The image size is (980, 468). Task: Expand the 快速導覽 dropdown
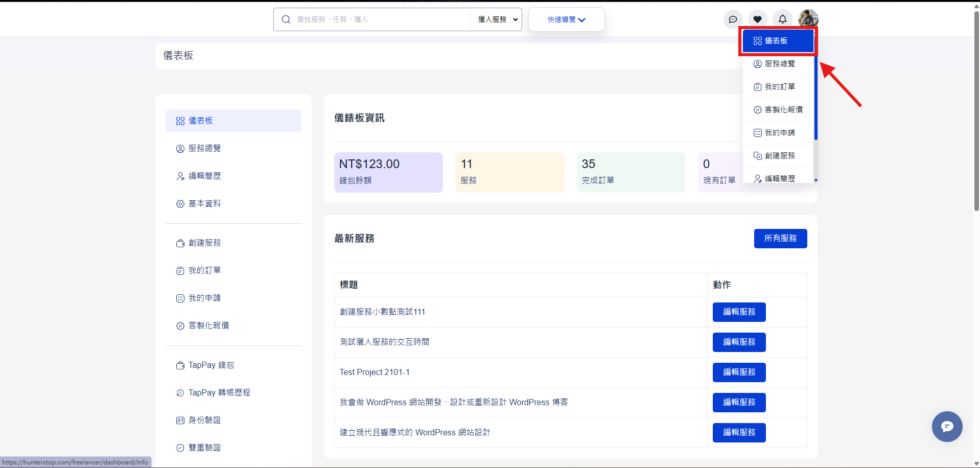click(x=566, y=19)
